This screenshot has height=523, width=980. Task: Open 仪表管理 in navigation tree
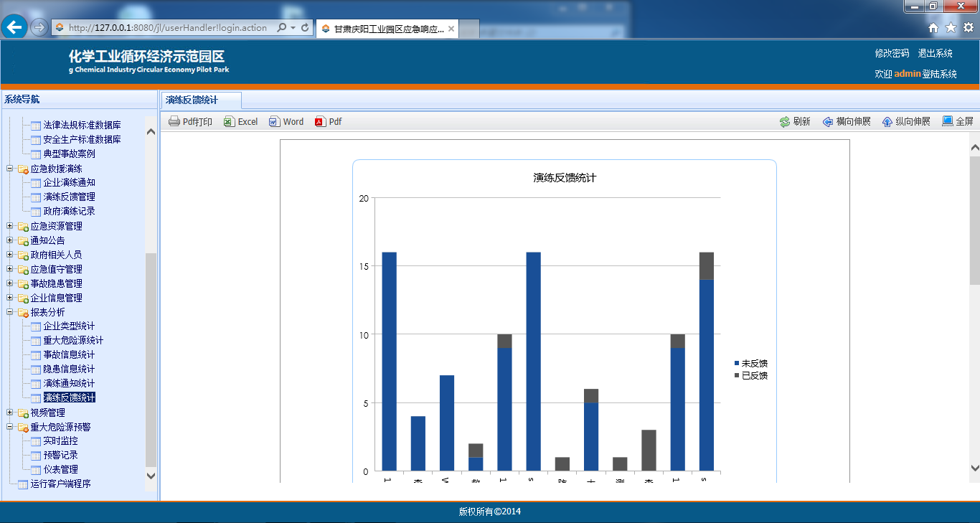[60, 470]
